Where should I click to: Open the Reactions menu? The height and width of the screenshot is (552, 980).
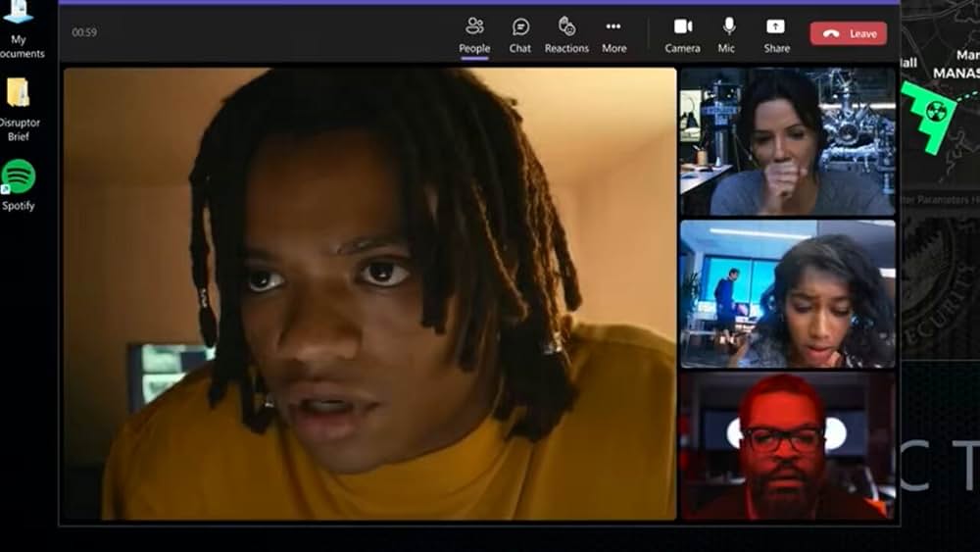coord(566,34)
